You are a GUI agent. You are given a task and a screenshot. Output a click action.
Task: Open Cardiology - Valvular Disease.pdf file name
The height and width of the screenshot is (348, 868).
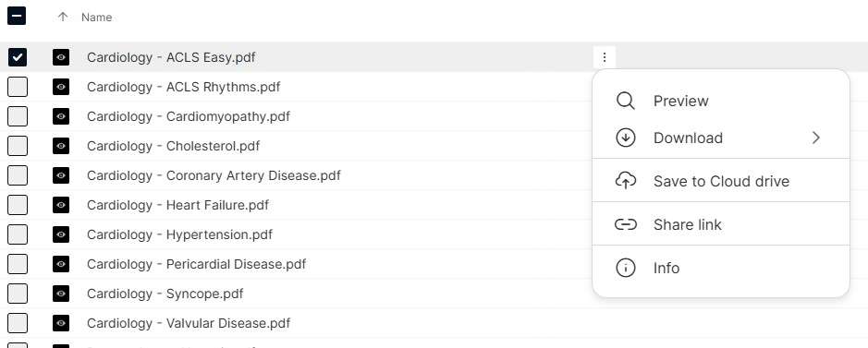(x=189, y=323)
